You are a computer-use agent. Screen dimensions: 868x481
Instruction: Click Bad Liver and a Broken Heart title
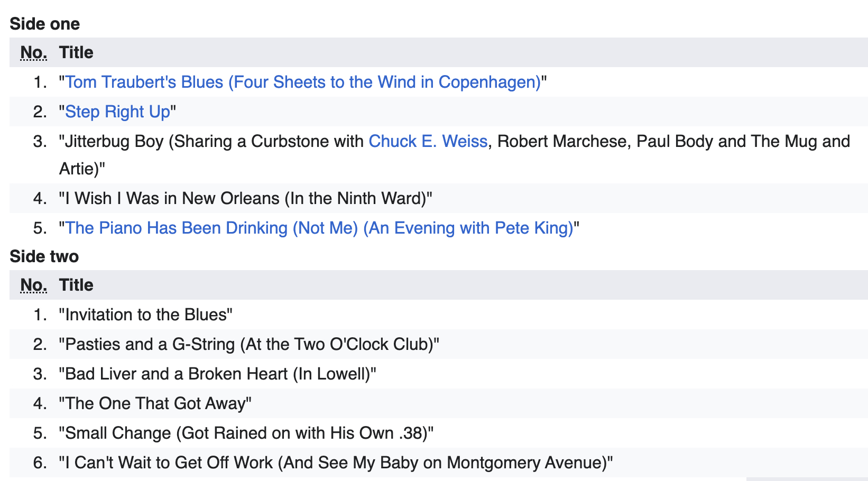217,374
